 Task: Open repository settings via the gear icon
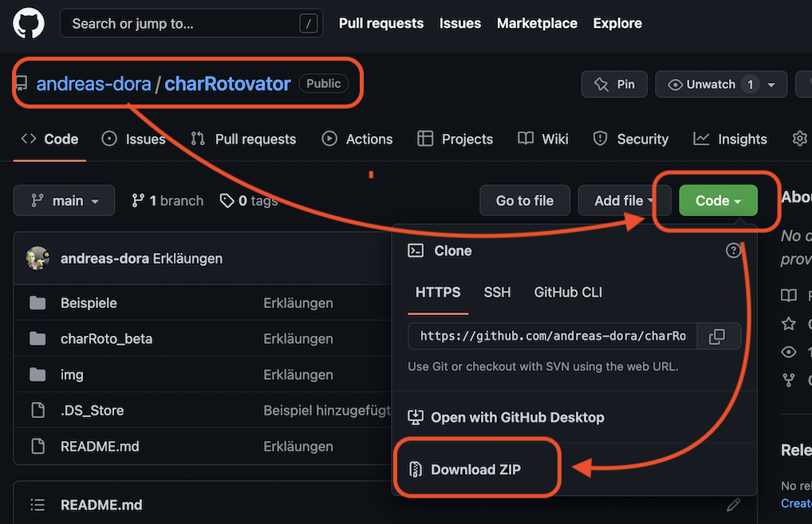coord(800,138)
